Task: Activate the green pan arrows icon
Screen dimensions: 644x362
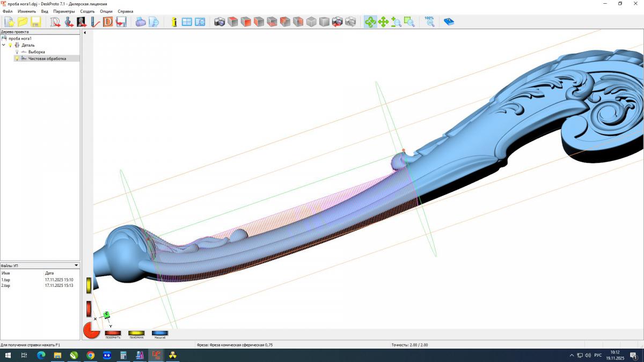Action: tap(383, 22)
